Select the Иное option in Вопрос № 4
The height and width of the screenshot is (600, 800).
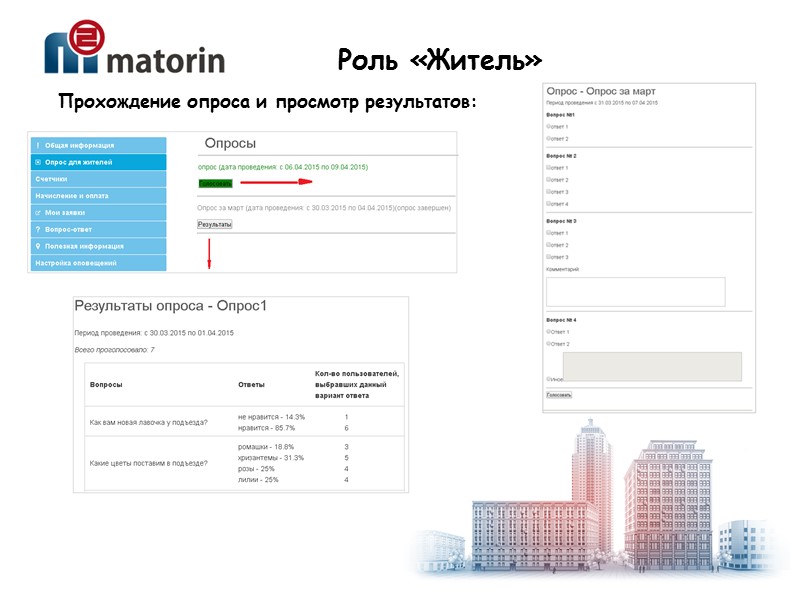549,379
